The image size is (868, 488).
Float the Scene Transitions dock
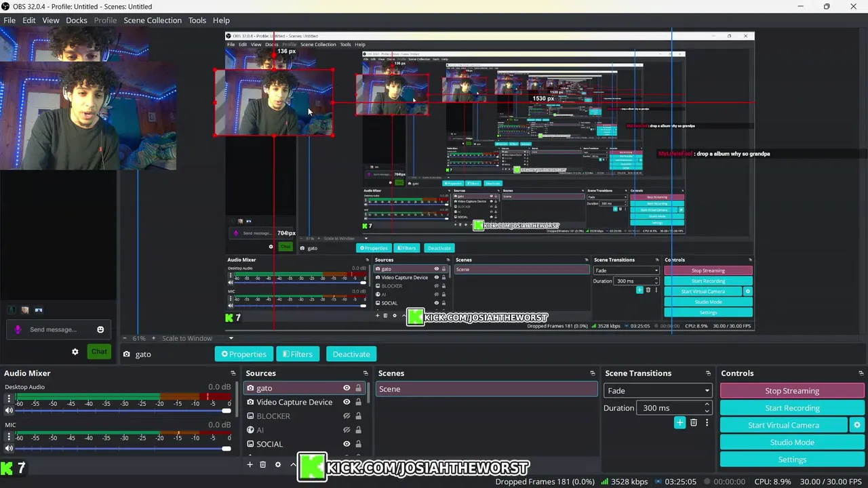(708, 373)
